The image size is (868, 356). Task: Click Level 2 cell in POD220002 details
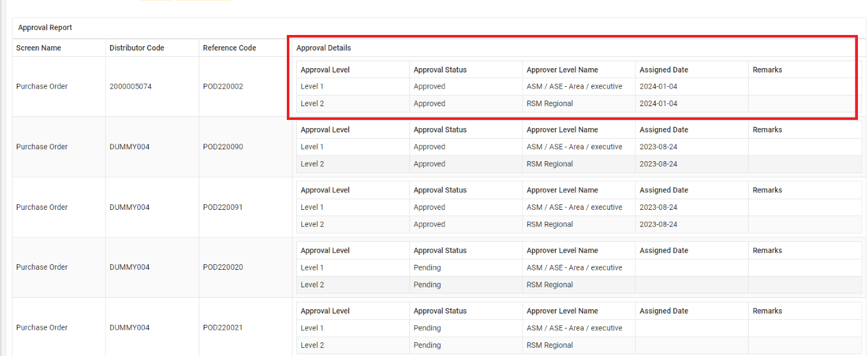(312, 104)
